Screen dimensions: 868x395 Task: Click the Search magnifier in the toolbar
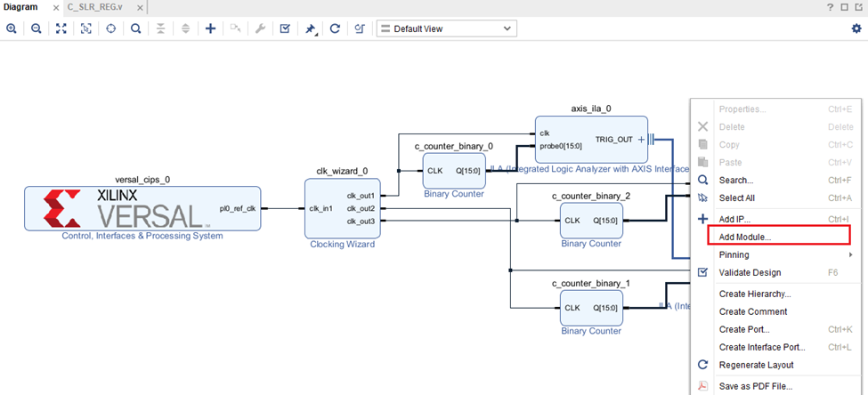pos(135,28)
